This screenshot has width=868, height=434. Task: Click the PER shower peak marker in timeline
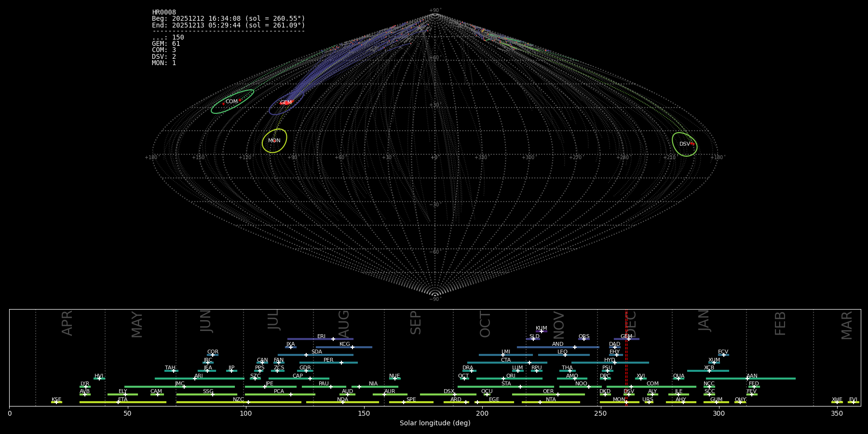pyautogui.click(x=341, y=363)
